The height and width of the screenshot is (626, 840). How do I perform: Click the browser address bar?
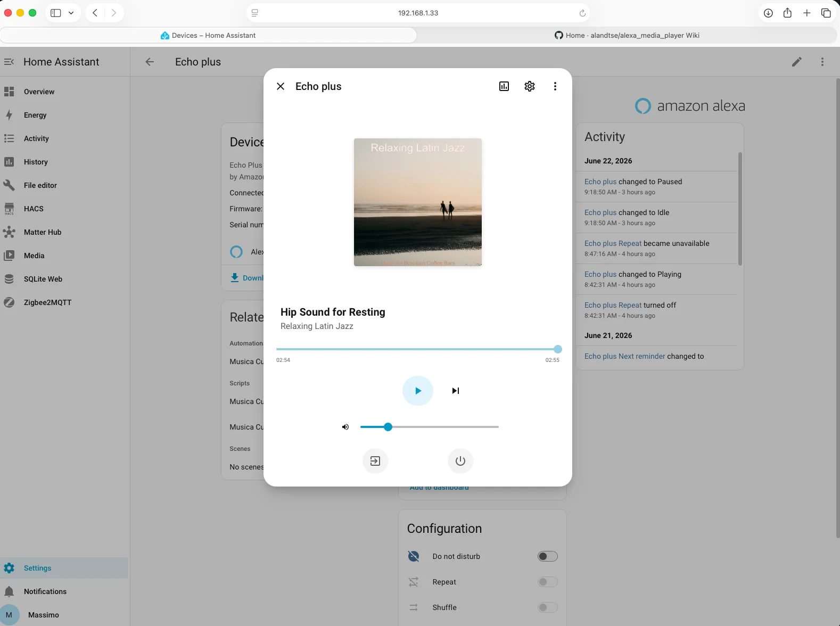click(418, 13)
